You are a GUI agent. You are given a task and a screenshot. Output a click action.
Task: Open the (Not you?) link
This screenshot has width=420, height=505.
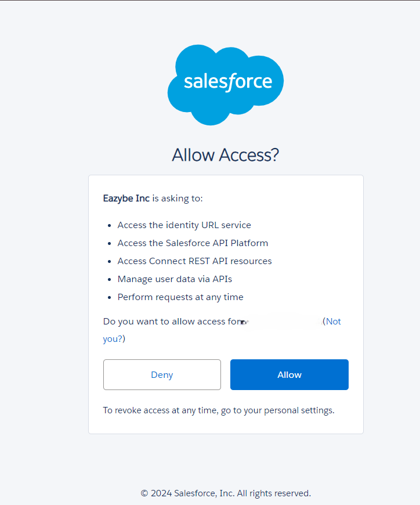click(x=332, y=321)
